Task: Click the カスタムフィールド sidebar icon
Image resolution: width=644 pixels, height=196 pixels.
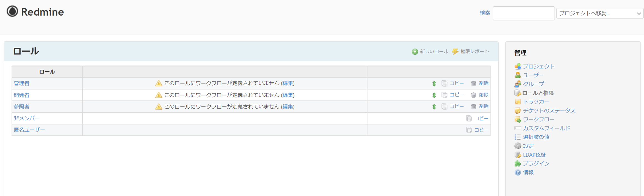Action: [x=518, y=128]
